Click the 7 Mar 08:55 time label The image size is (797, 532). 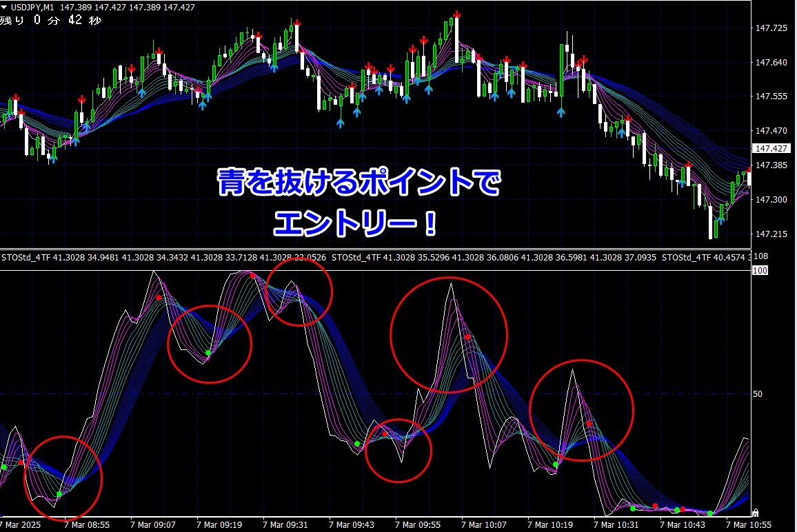[86, 524]
